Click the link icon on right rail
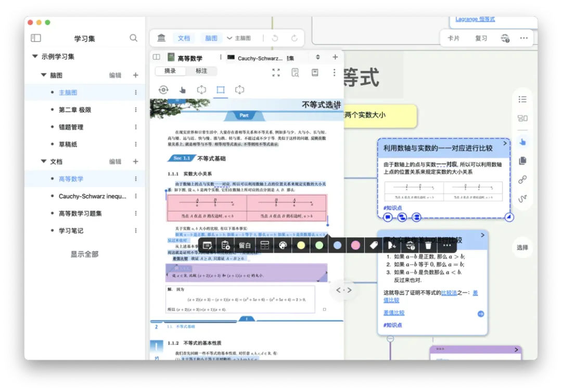 click(x=522, y=179)
